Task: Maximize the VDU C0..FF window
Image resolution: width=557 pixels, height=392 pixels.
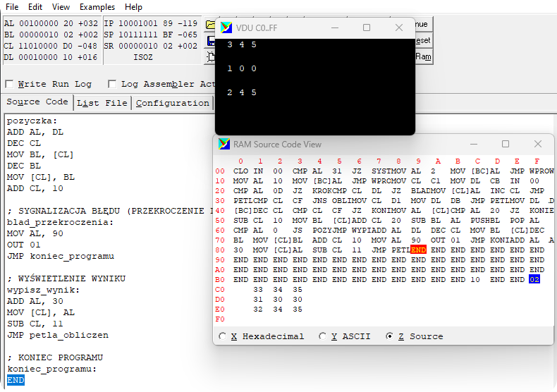Action: (x=367, y=27)
